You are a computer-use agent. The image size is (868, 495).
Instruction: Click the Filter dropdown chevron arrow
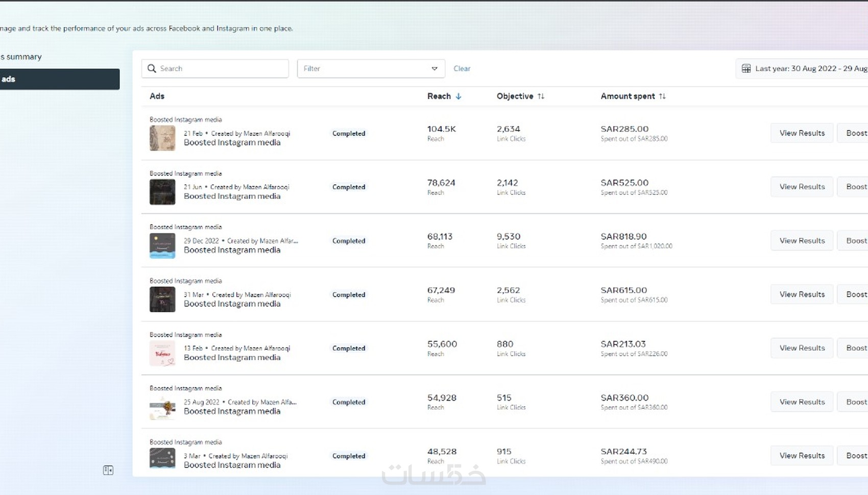(435, 68)
